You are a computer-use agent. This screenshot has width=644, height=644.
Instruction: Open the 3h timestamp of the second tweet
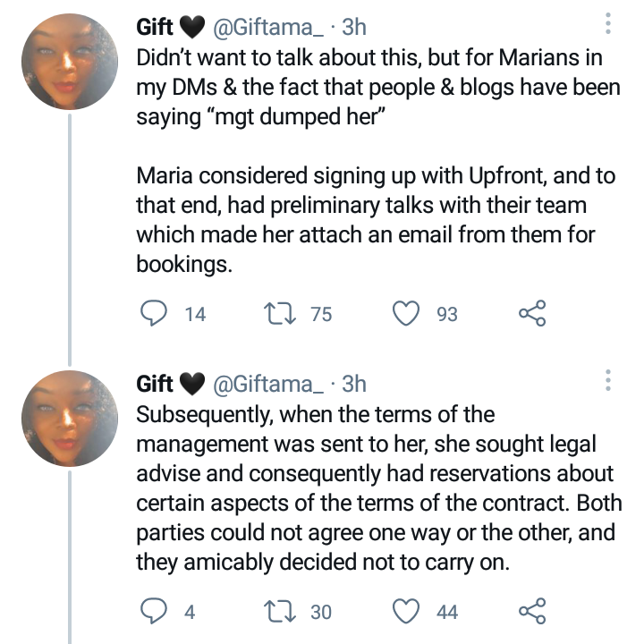pos(354,384)
